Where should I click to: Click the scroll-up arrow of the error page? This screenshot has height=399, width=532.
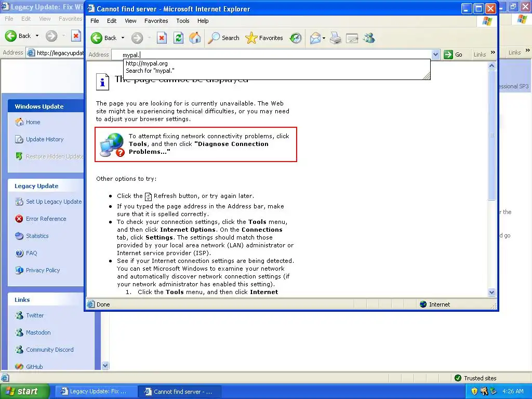tap(491, 66)
